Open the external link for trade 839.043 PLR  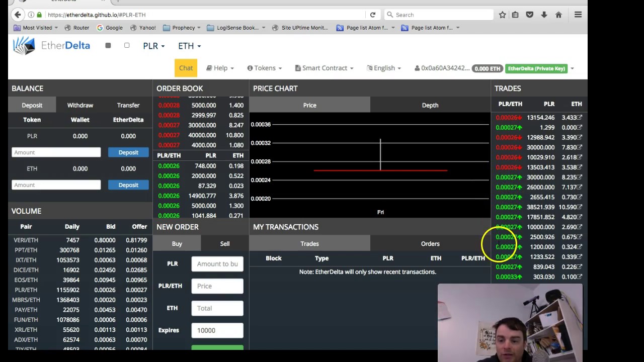580,266
